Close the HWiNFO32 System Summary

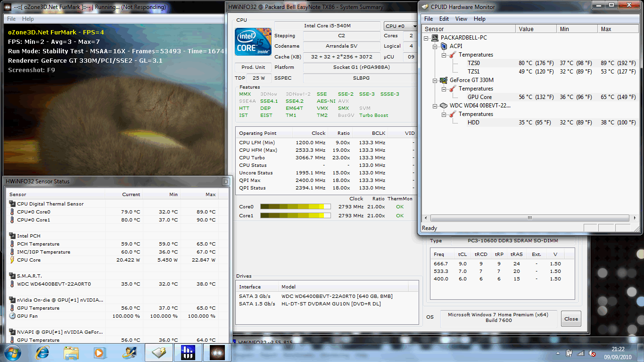pos(571,319)
